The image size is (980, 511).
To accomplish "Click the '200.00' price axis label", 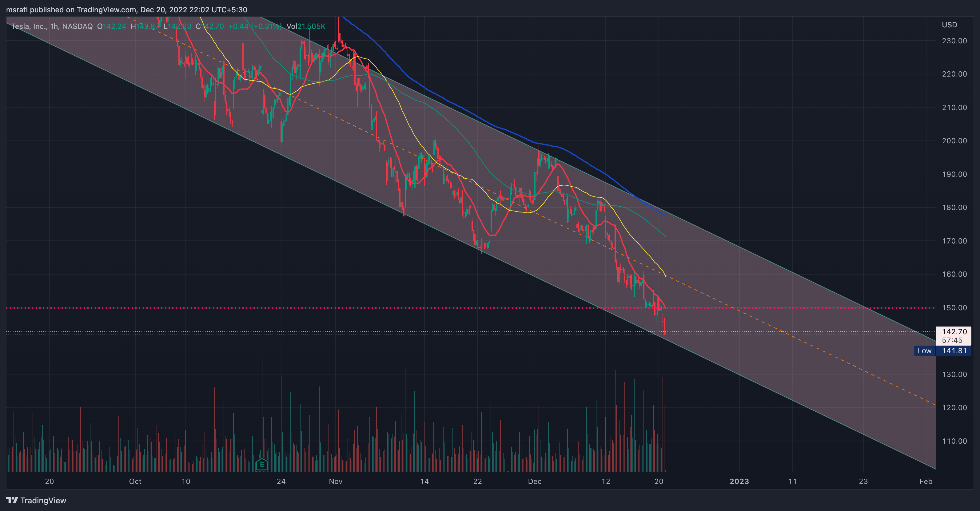I will (954, 141).
